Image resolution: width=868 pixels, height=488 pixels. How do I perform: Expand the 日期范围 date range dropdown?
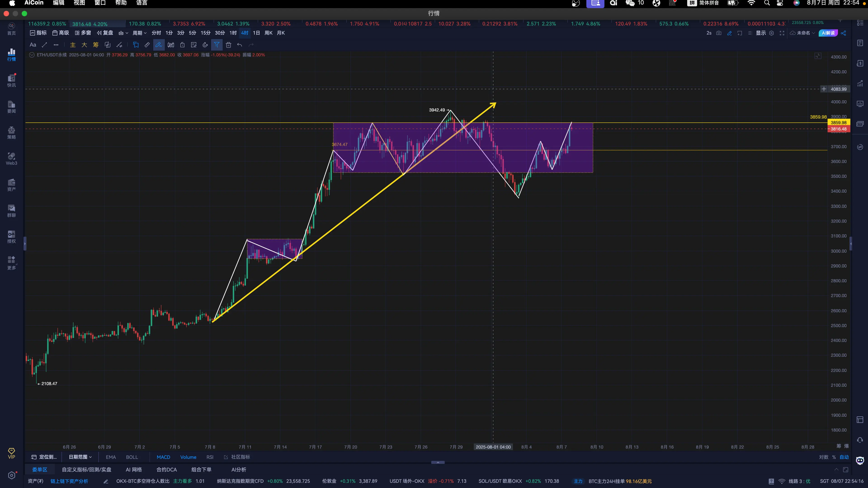coord(80,457)
